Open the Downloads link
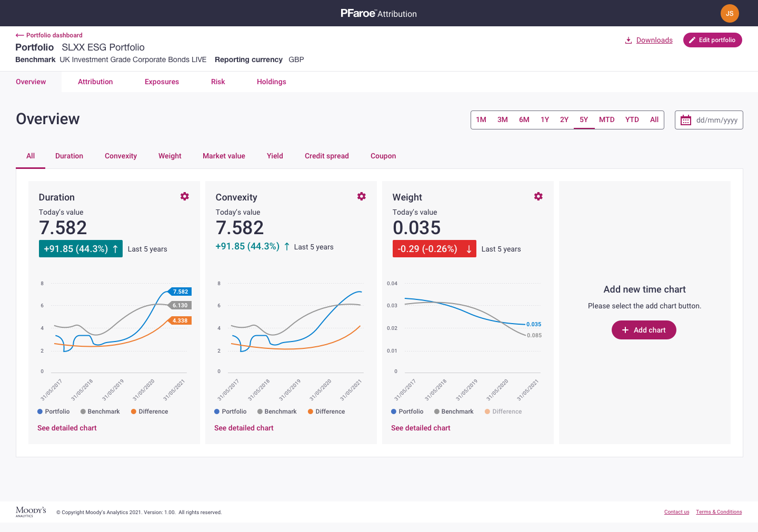758x532 pixels. pyautogui.click(x=654, y=40)
